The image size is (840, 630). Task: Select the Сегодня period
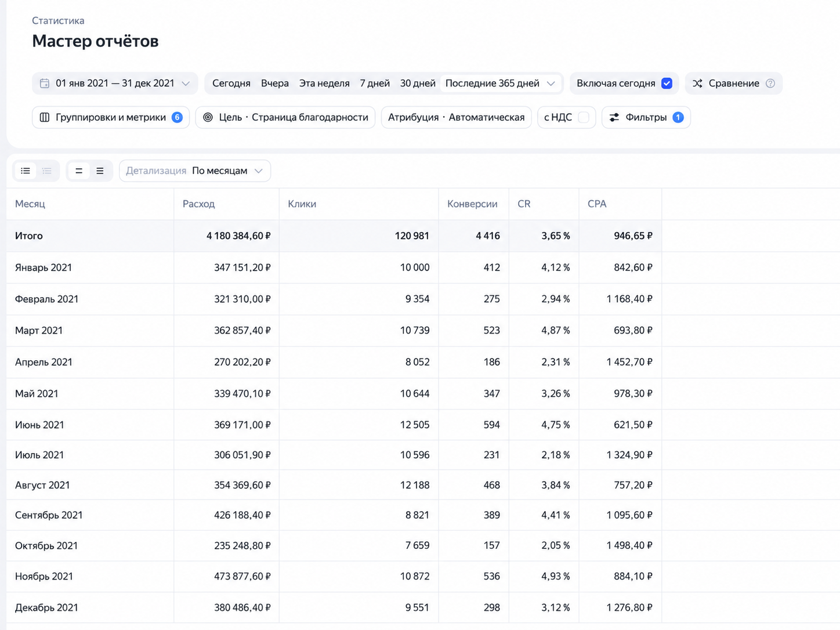click(231, 84)
